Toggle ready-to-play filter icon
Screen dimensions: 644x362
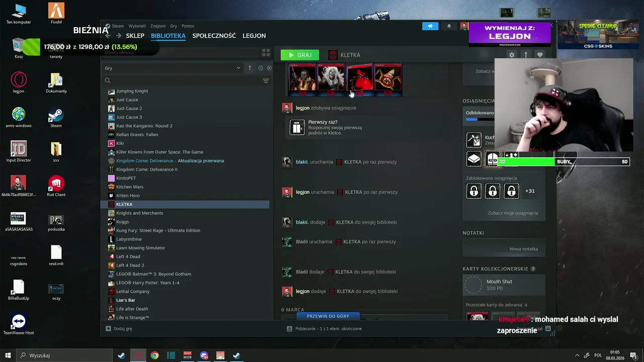(x=269, y=68)
